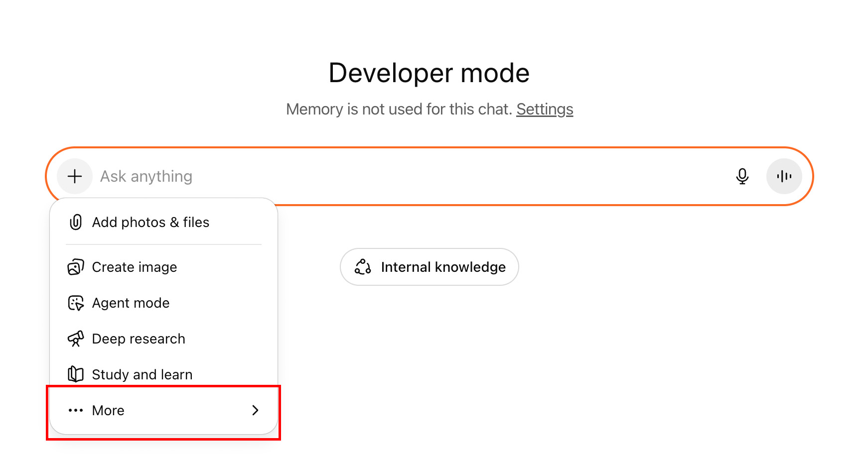Enable Agent mode
Viewport: 868px width, 461px height.
[130, 303]
